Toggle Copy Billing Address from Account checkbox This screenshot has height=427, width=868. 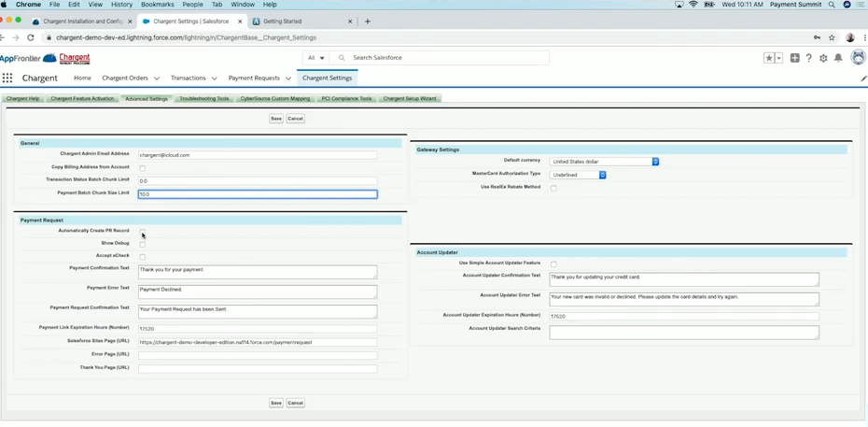(x=142, y=168)
